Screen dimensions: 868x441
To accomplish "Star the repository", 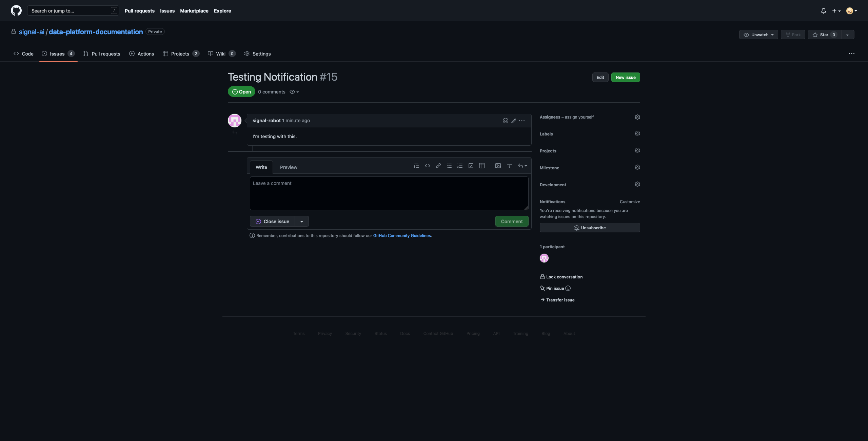I will click(825, 35).
